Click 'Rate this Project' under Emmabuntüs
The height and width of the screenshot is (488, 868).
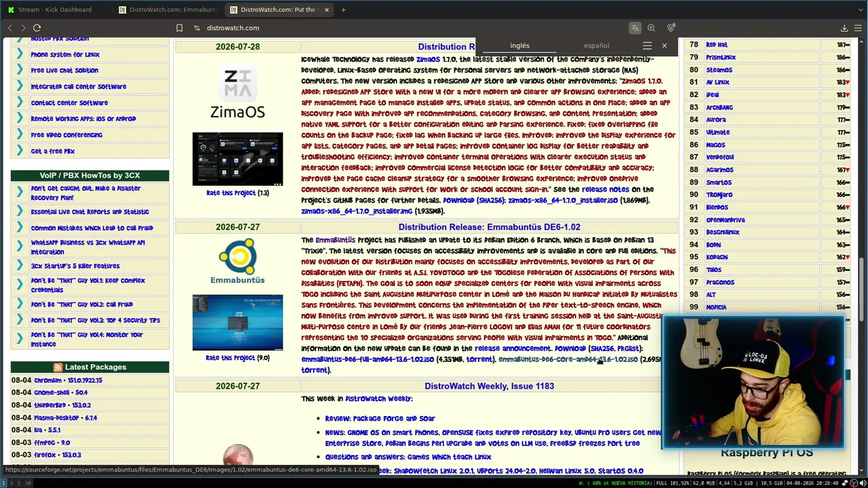(x=231, y=358)
